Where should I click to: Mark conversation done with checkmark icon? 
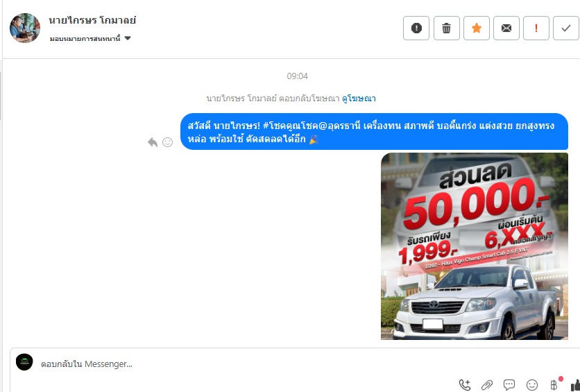coord(566,28)
